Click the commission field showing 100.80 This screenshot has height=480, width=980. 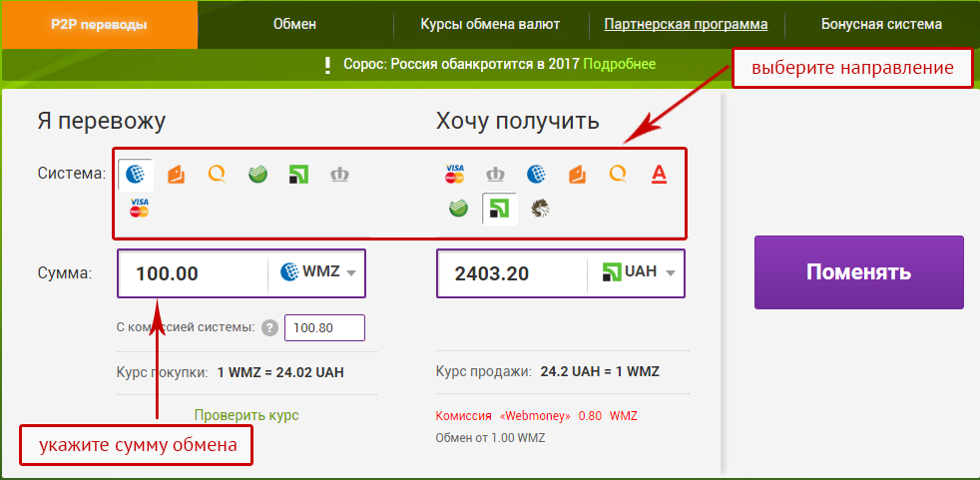[x=324, y=327]
